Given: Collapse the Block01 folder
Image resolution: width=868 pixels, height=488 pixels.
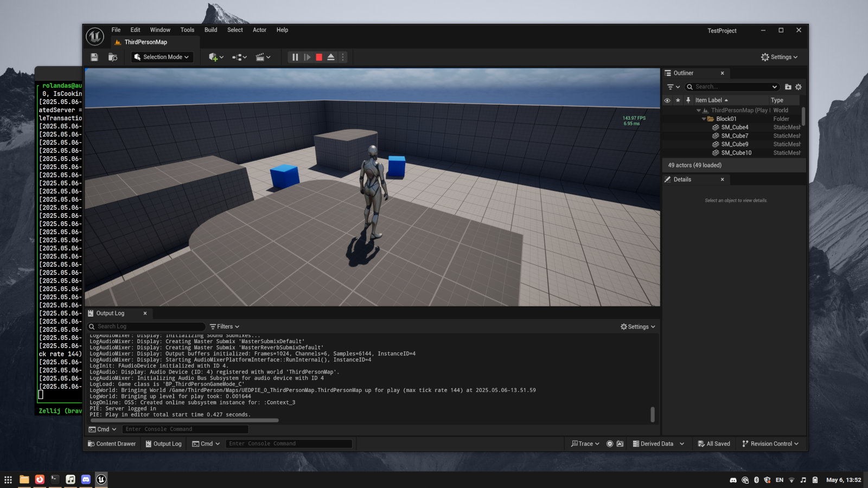Looking at the screenshot, I should pyautogui.click(x=704, y=119).
